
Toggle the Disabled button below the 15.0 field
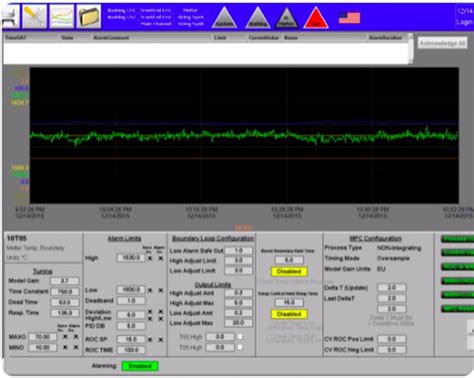pos(289,314)
